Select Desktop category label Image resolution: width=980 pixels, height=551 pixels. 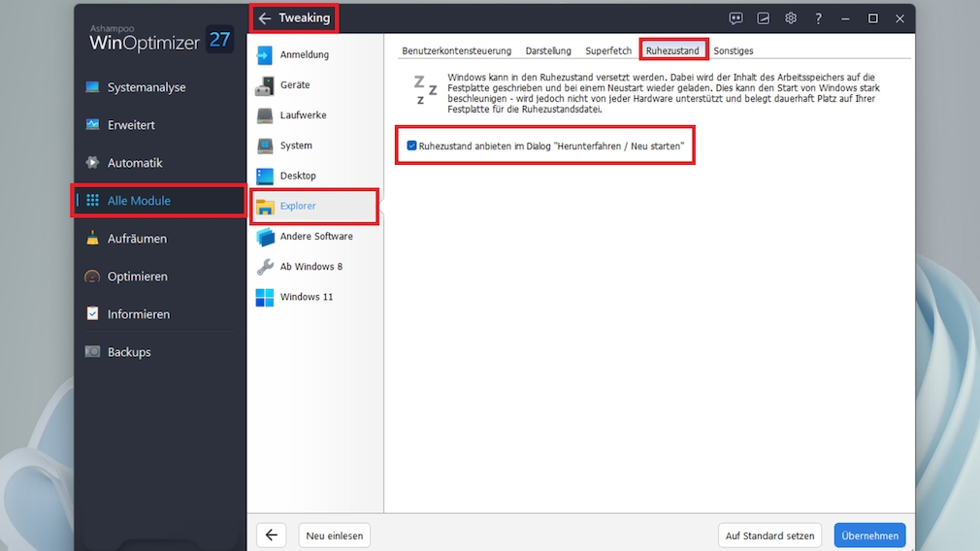click(298, 176)
